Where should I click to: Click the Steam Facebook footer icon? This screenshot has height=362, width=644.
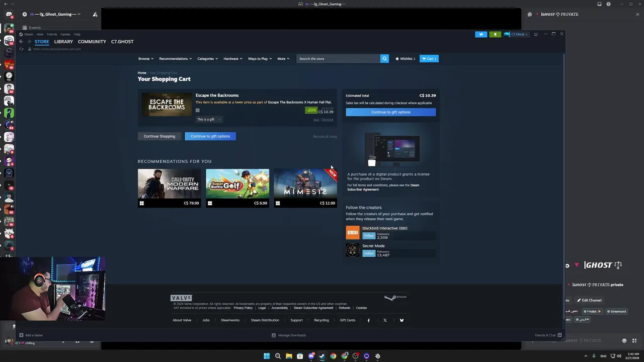click(x=368, y=320)
